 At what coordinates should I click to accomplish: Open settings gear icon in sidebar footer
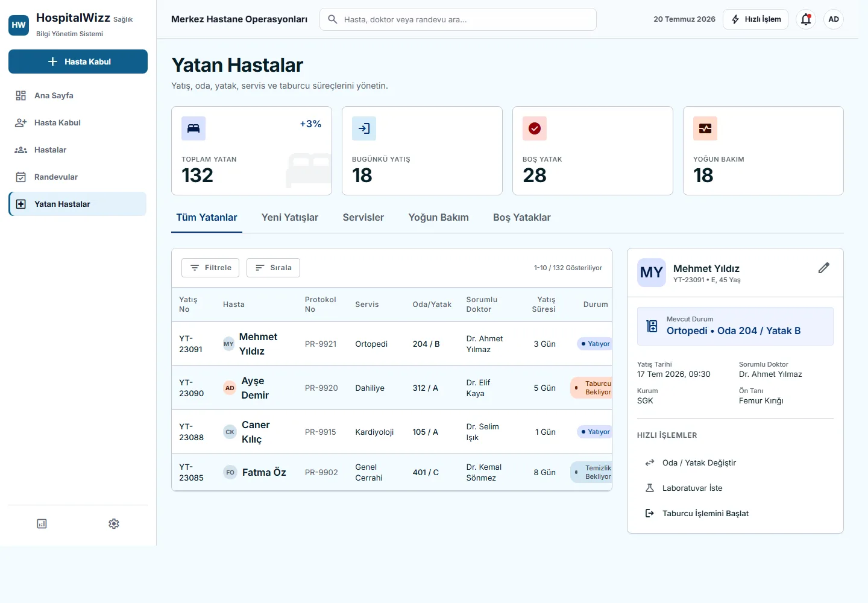[114, 523]
